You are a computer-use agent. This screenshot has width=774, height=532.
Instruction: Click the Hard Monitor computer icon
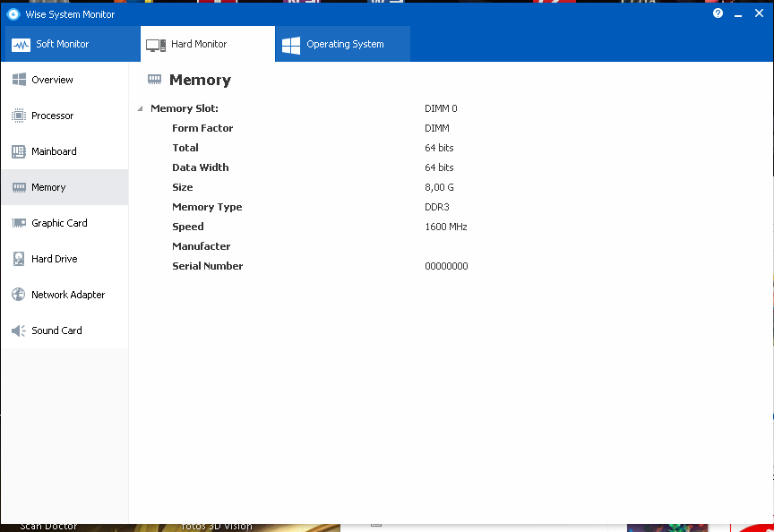point(156,46)
